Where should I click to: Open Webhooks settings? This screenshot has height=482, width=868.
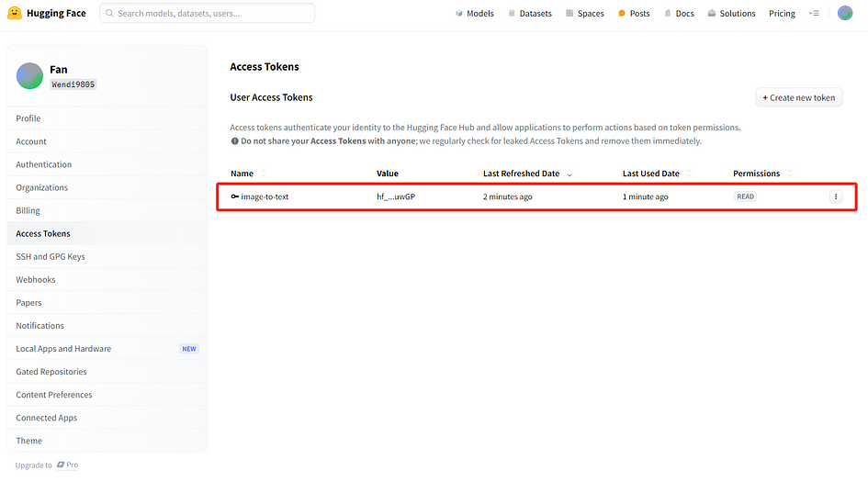click(107, 279)
